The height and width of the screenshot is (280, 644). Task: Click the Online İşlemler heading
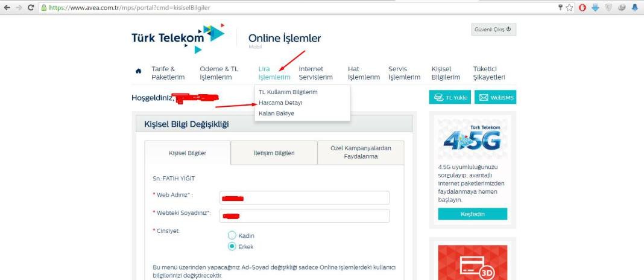[x=285, y=38]
